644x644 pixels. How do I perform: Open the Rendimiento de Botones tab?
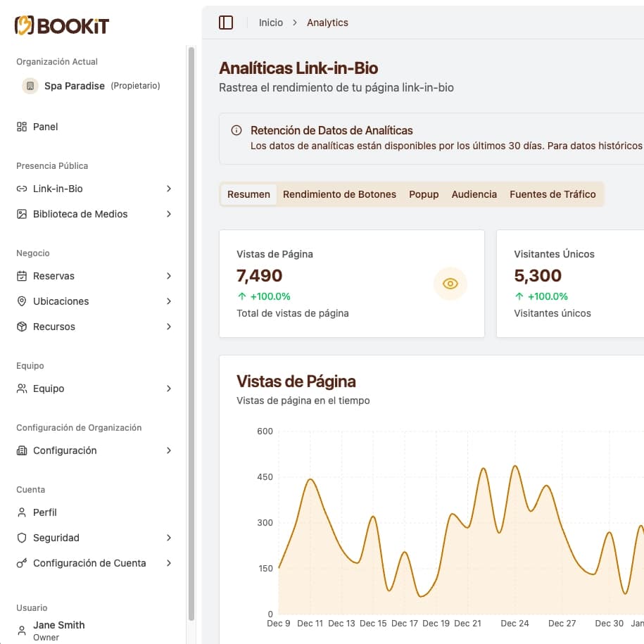pyautogui.click(x=340, y=194)
